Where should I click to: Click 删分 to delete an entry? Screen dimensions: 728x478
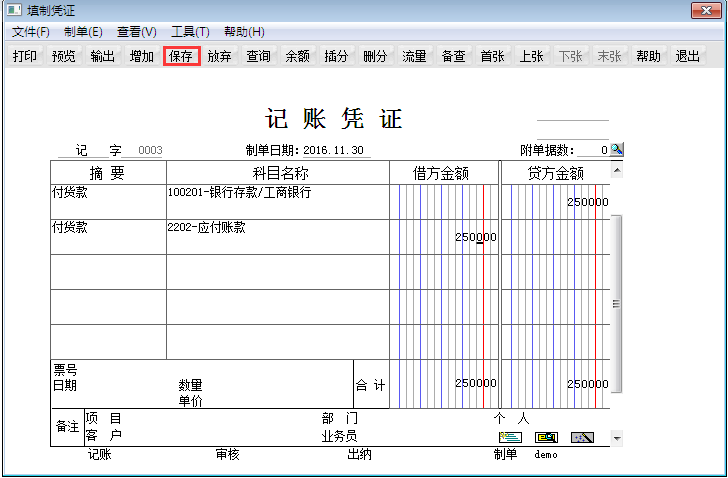click(375, 56)
